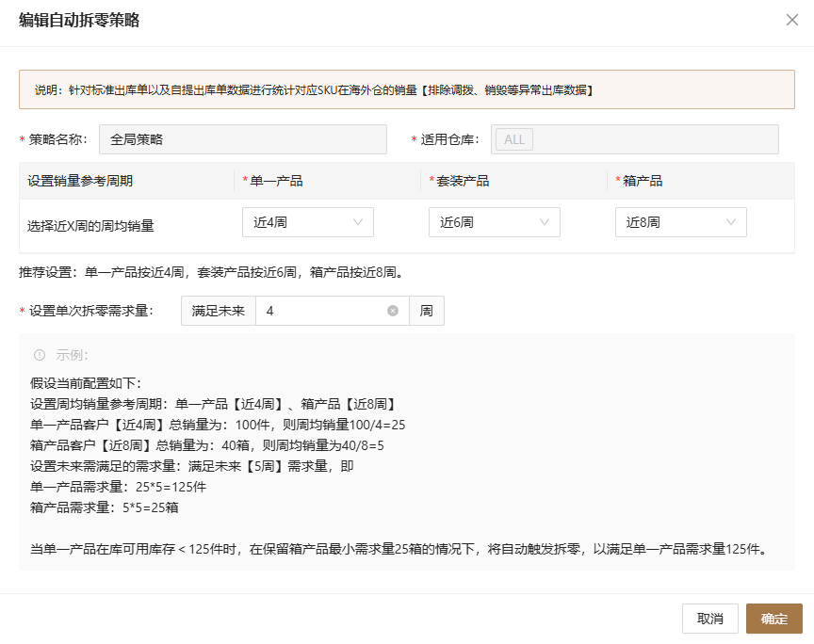Click the 适用仓库 selection field
This screenshot has width=814, height=644.
(635, 139)
